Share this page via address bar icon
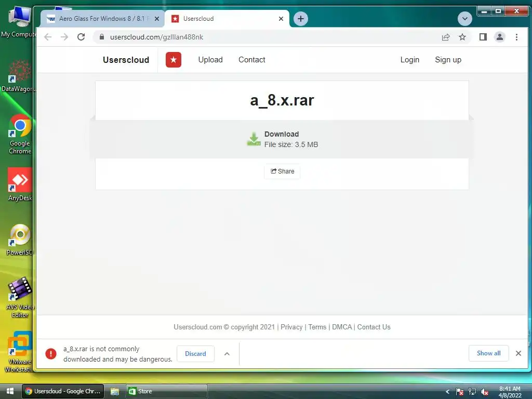This screenshot has height=399, width=532. click(x=445, y=37)
